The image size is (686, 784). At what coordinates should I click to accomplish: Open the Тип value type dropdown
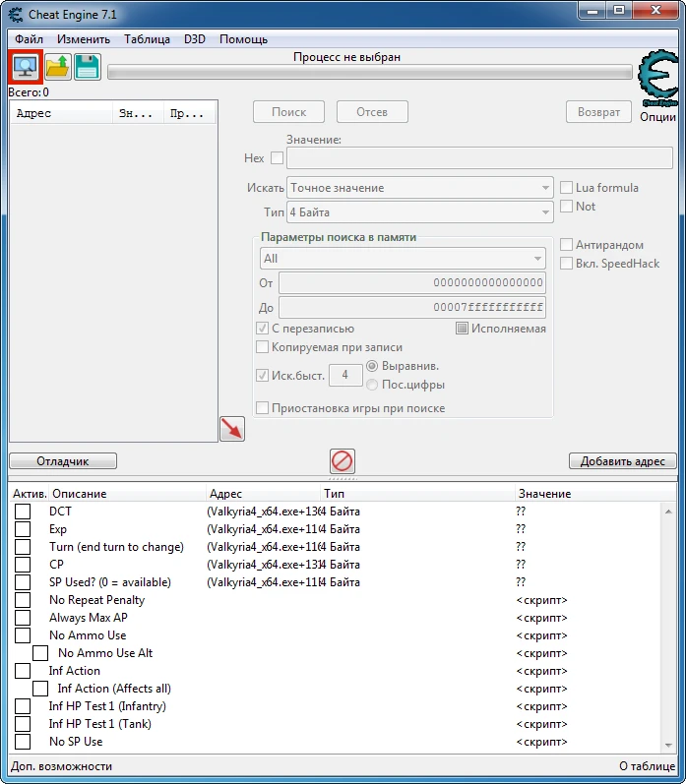420,212
